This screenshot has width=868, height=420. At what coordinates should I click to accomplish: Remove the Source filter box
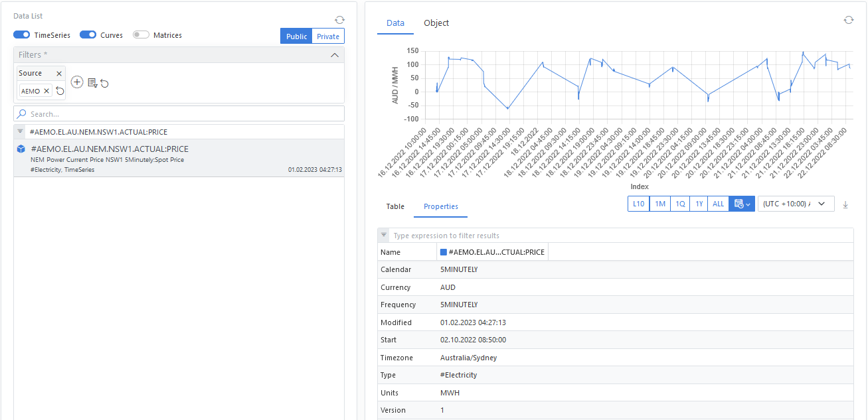coord(59,74)
